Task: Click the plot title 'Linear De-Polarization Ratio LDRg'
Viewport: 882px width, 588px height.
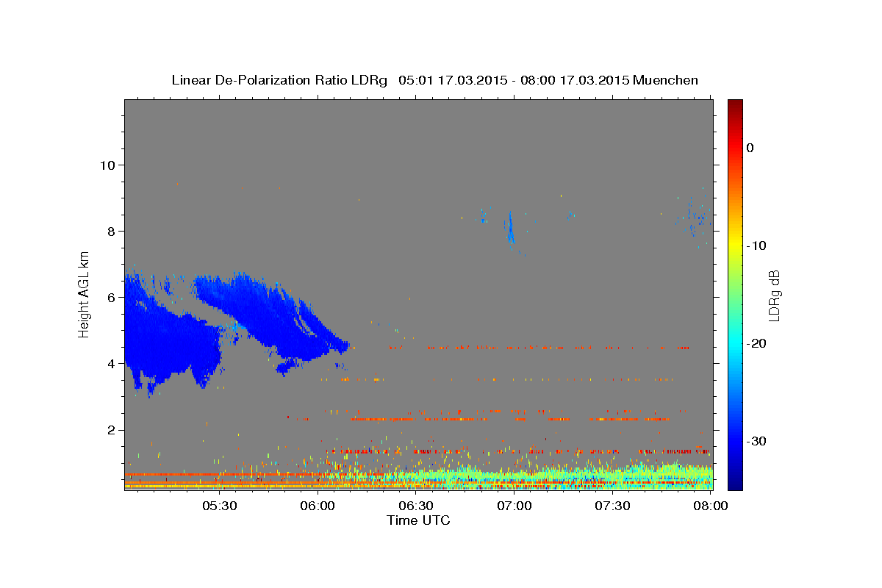Action: click(279, 79)
